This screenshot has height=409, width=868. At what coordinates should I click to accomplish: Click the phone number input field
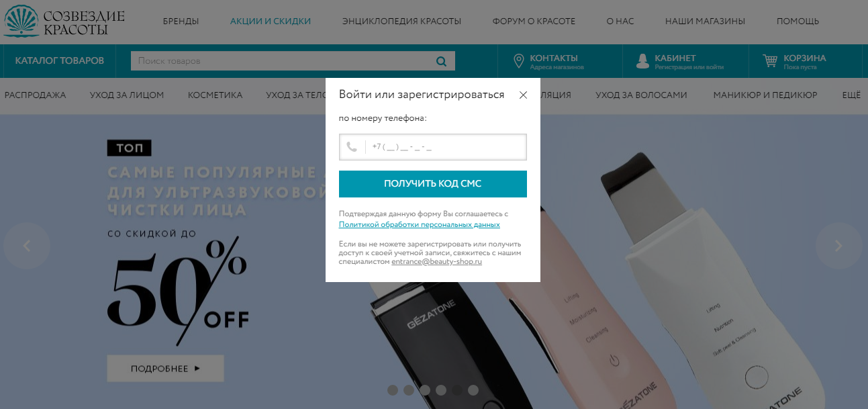(433, 147)
